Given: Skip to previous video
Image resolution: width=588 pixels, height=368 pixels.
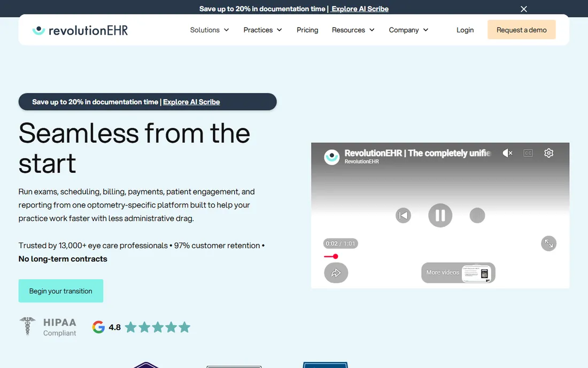Looking at the screenshot, I should coord(403,216).
